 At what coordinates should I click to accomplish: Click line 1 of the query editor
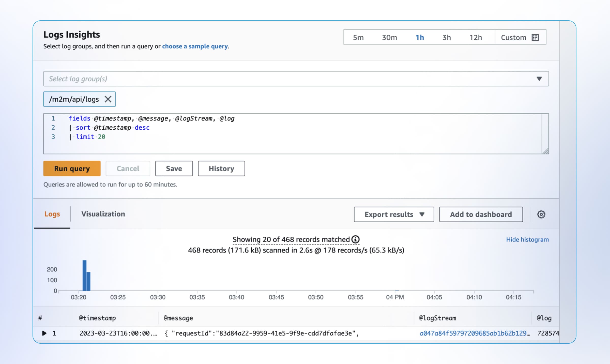(x=151, y=118)
